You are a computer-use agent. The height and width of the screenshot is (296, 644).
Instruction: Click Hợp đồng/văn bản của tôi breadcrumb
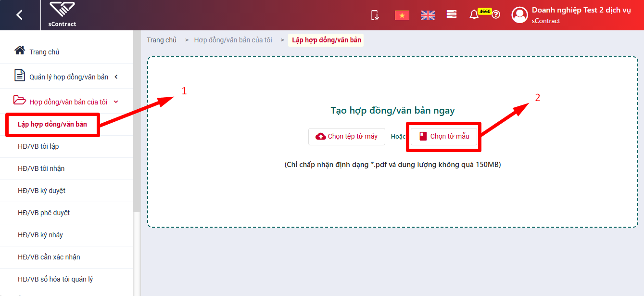(233, 40)
